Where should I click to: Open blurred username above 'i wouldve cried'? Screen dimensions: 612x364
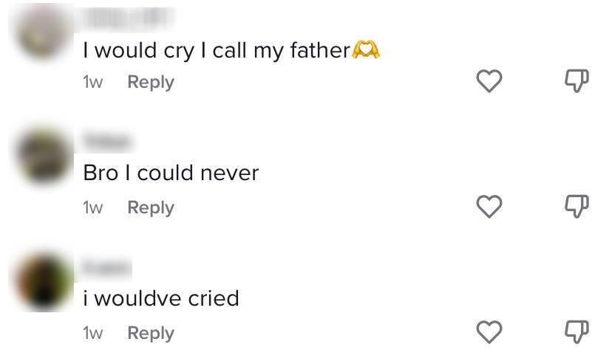click(x=107, y=266)
